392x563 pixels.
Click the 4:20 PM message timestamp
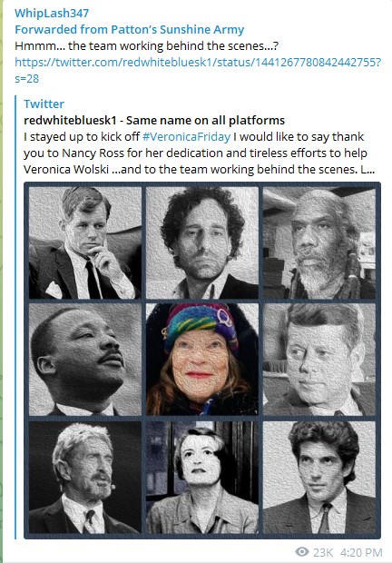pyautogui.click(x=361, y=552)
